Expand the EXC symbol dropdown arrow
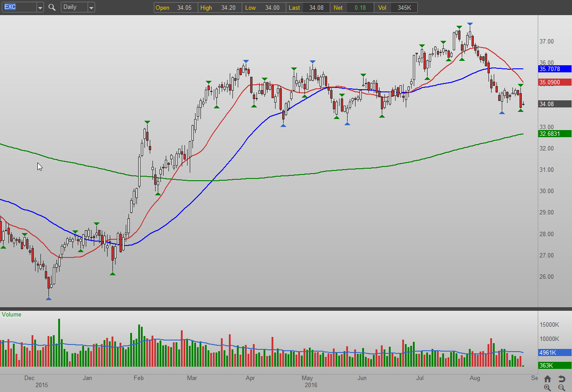 click(40, 8)
